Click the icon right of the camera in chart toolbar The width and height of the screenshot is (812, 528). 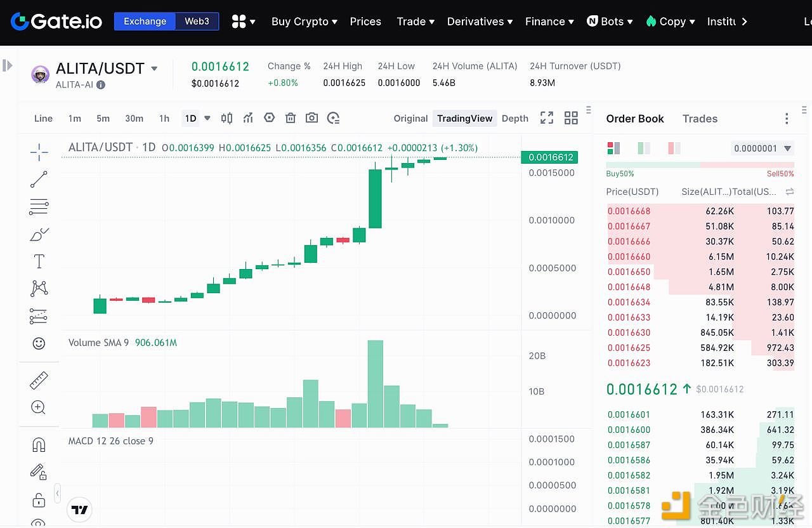[334, 118]
